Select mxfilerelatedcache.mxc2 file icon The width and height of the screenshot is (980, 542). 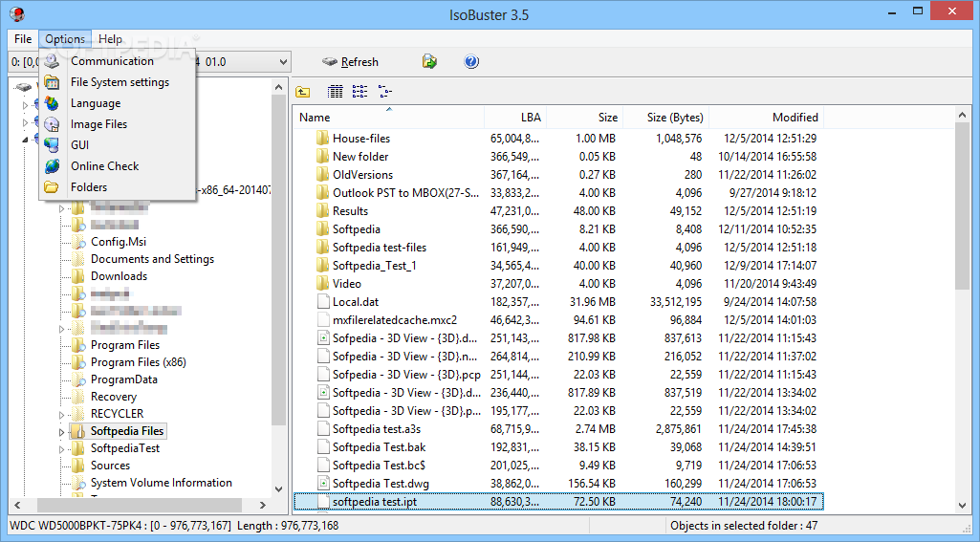(x=323, y=319)
